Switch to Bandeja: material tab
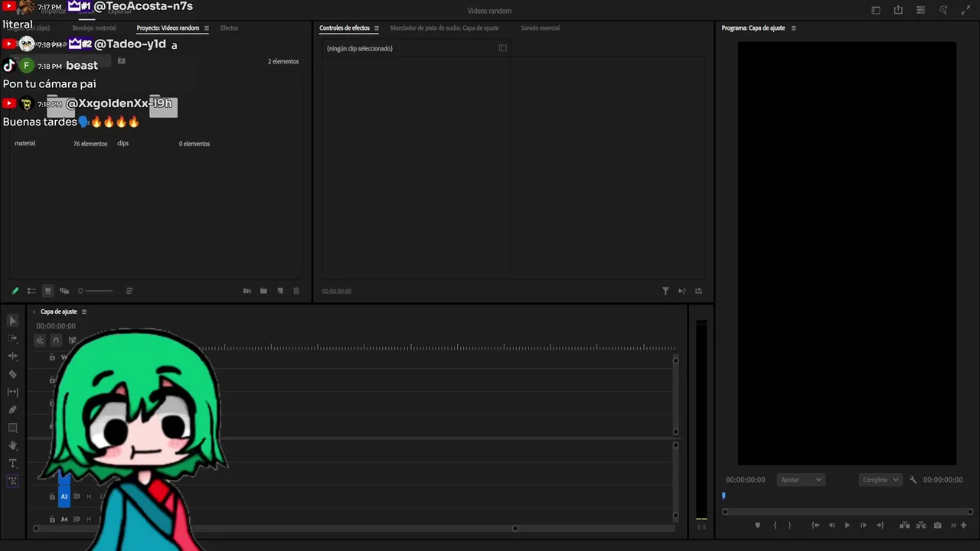The width and height of the screenshot is (980, 551). pos(94,28)
